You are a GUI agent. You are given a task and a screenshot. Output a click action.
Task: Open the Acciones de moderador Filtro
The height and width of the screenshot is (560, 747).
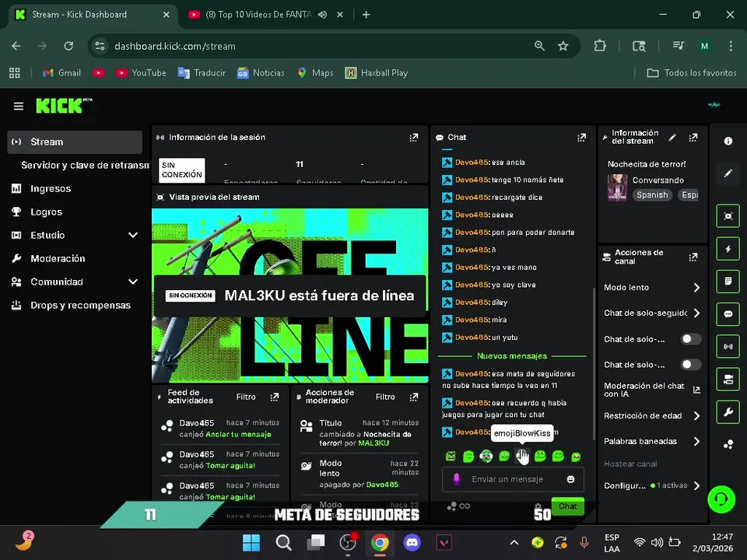(385, 397)
